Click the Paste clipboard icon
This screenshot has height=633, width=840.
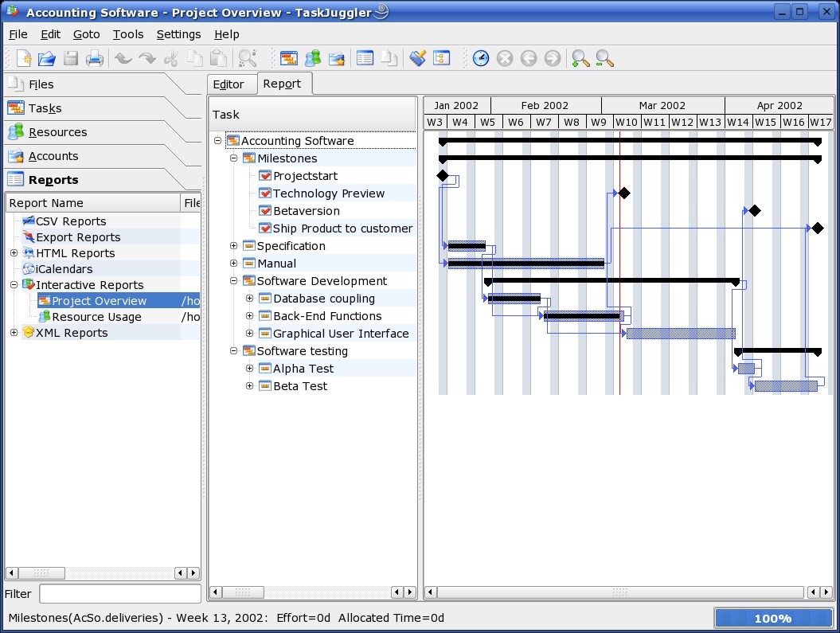point(218,58)
